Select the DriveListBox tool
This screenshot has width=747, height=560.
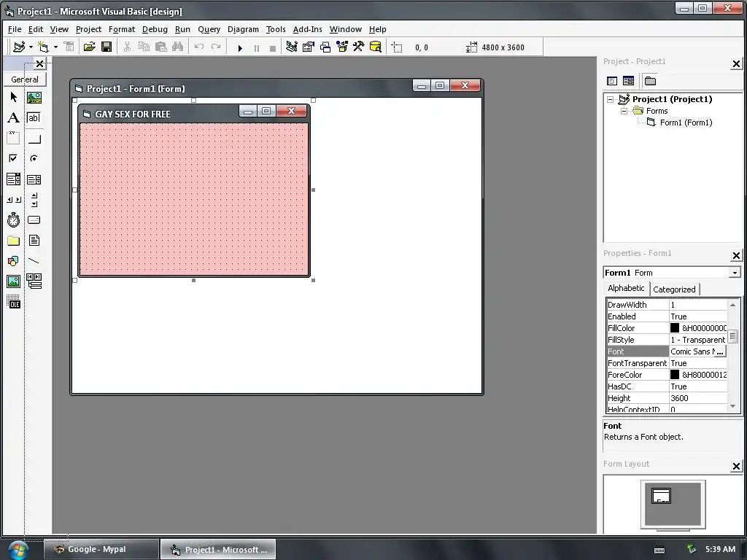pyautogui.click(x=34, y=220)
